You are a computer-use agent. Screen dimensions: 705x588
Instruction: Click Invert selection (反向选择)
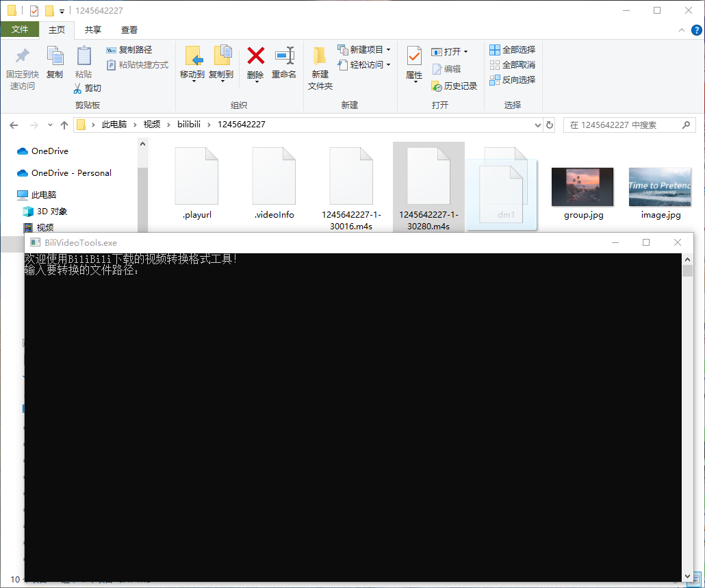click(513, 80)
